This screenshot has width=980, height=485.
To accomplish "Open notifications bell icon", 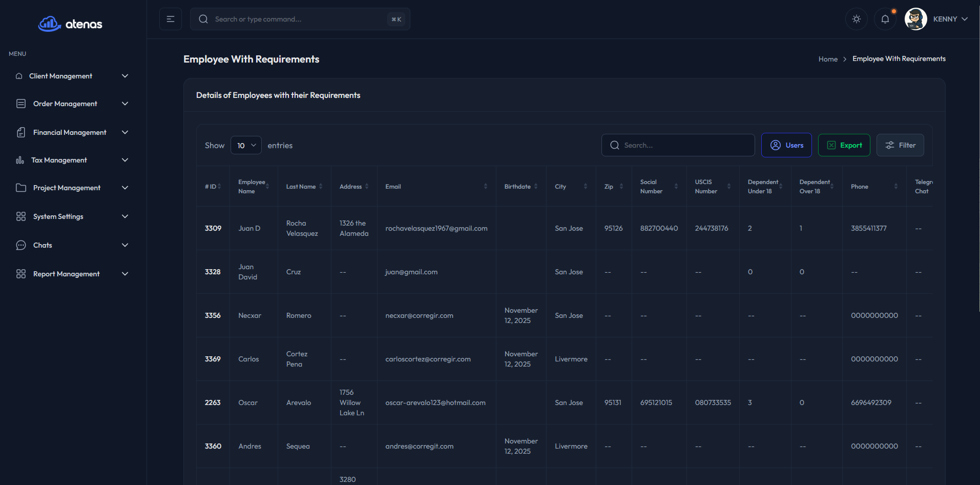I will [x=885, y=19].
